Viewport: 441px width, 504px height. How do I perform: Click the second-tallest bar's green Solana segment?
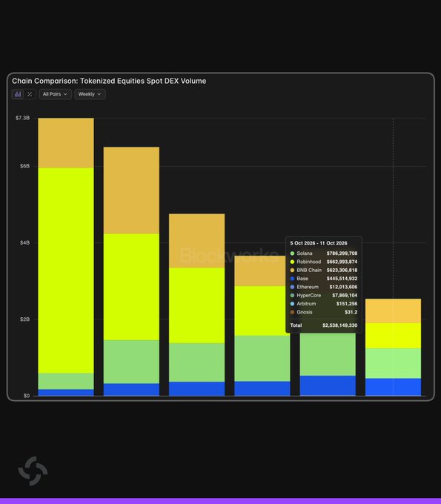(131, 362)
